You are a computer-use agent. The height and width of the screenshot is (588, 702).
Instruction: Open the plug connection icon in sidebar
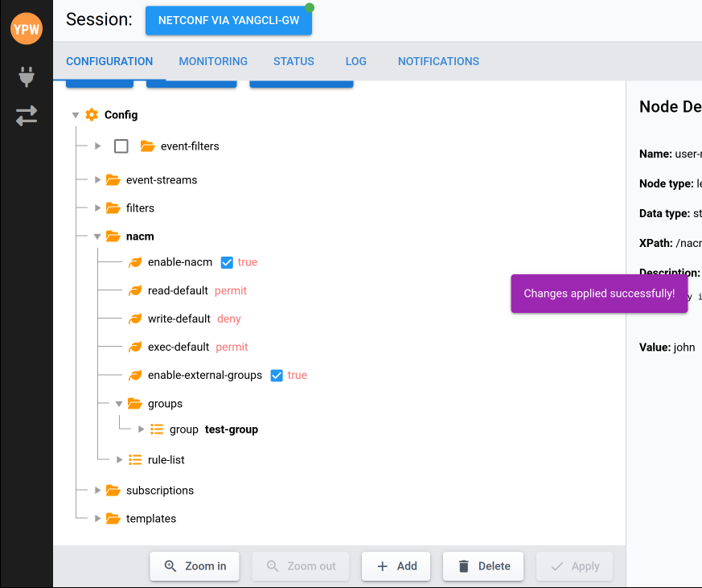[x=27, y=77]
